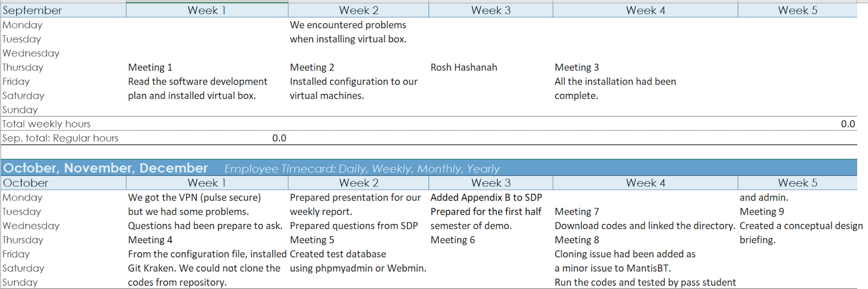The height and width of the screenshot is (289, 868).
Task: Click the Added Appendix B to SDP cell
Action: [x=486, y=197]
